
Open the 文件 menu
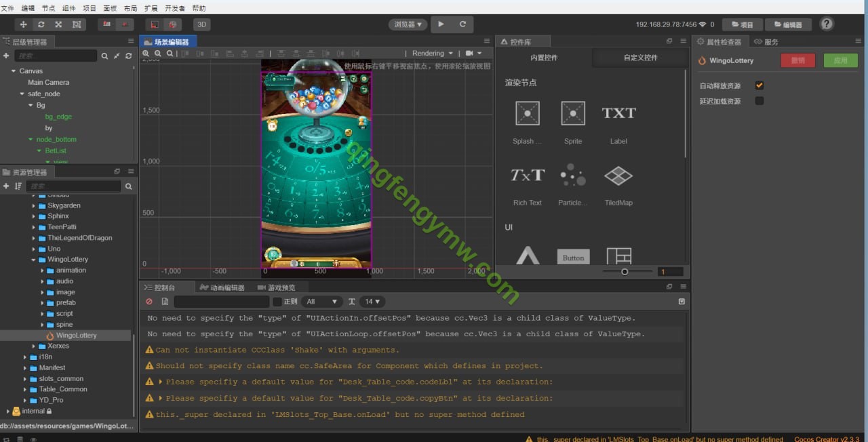[7, 8]
